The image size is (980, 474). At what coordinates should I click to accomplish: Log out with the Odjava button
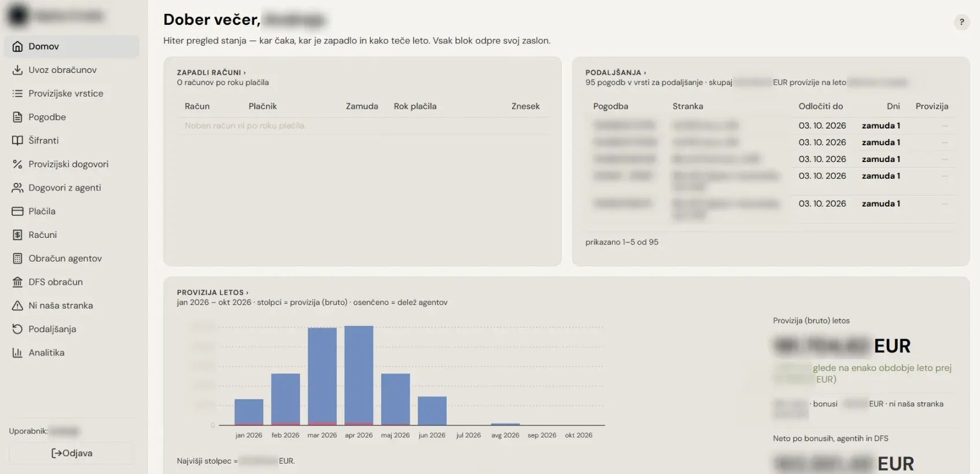(72, 453)
